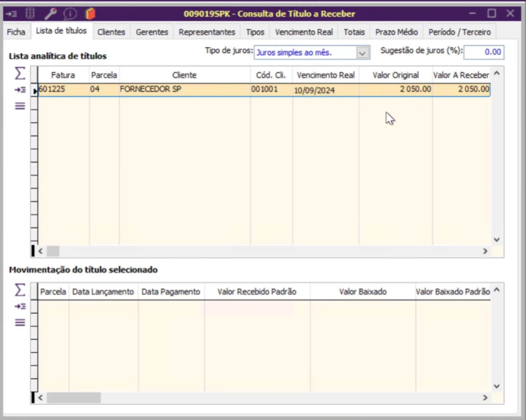526x420 pixels.
Task: Switch to Período / Terceiro tab
Action: [x=460, y=32]
